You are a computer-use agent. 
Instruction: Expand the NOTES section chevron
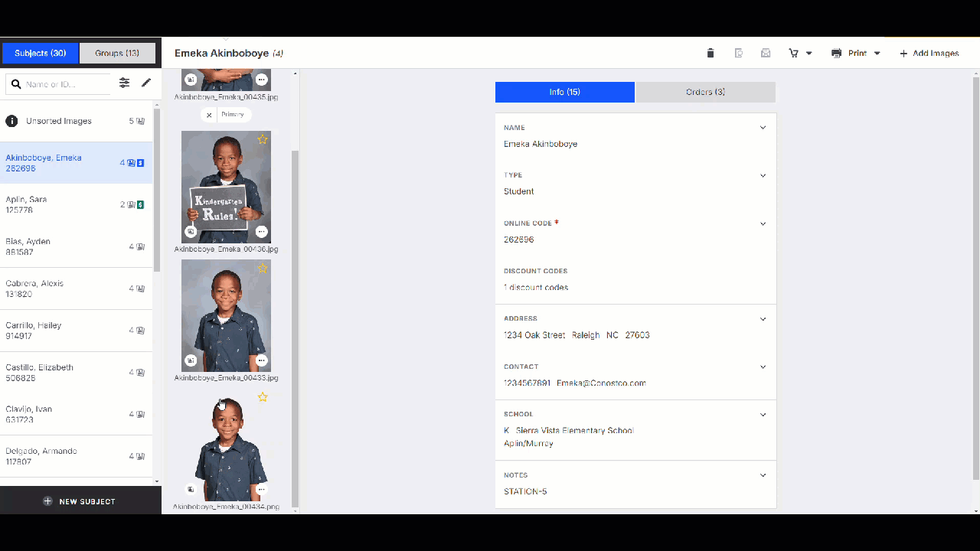point(763,474)
